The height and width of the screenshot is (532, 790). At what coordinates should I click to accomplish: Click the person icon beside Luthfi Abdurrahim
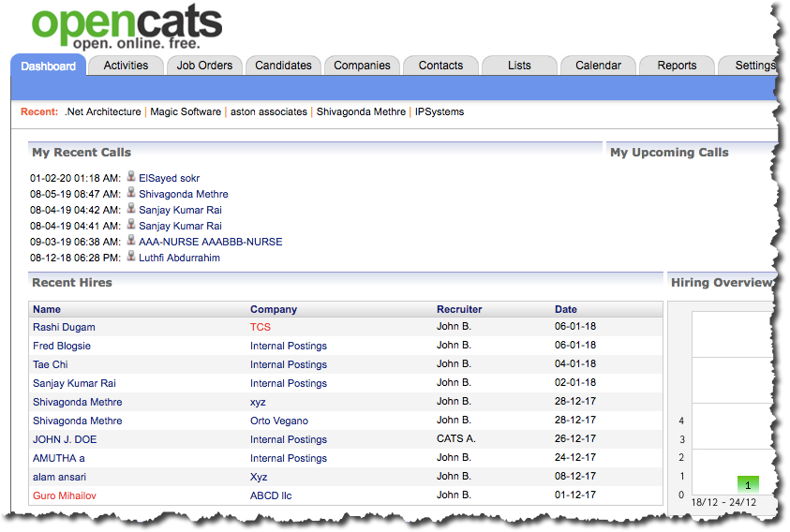click(131, 257)
